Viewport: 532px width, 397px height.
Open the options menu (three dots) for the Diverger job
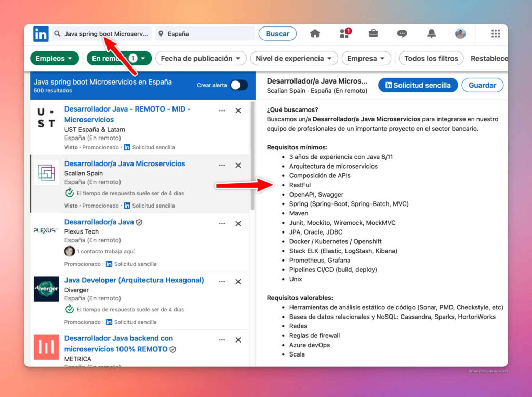click(x=222, y=282)
